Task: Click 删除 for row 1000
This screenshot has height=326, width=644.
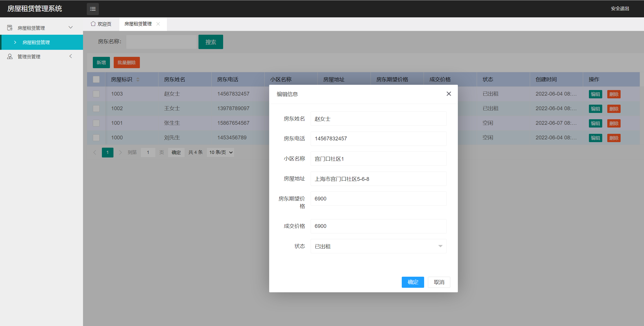Action: click(614, 138)
